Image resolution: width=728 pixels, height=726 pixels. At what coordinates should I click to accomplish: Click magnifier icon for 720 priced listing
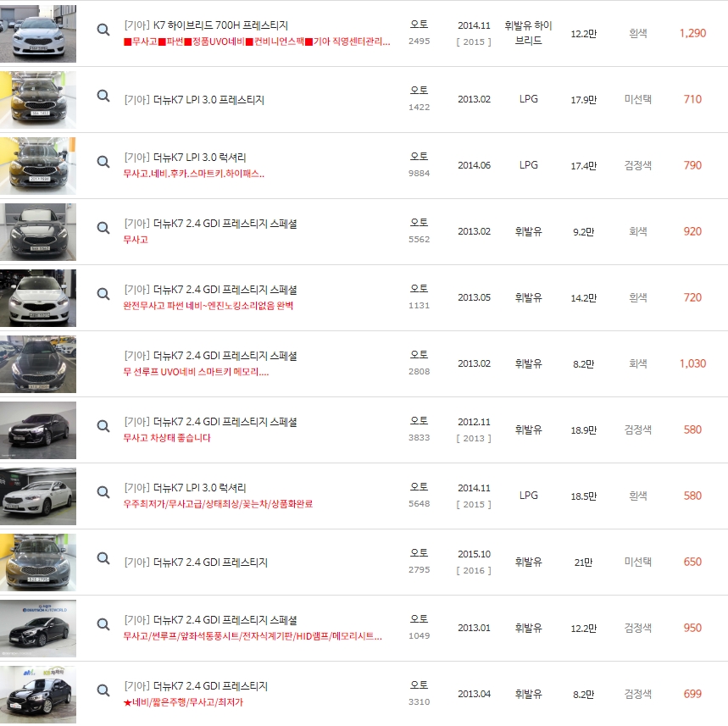pyautogui.click(x=103, y=294)
